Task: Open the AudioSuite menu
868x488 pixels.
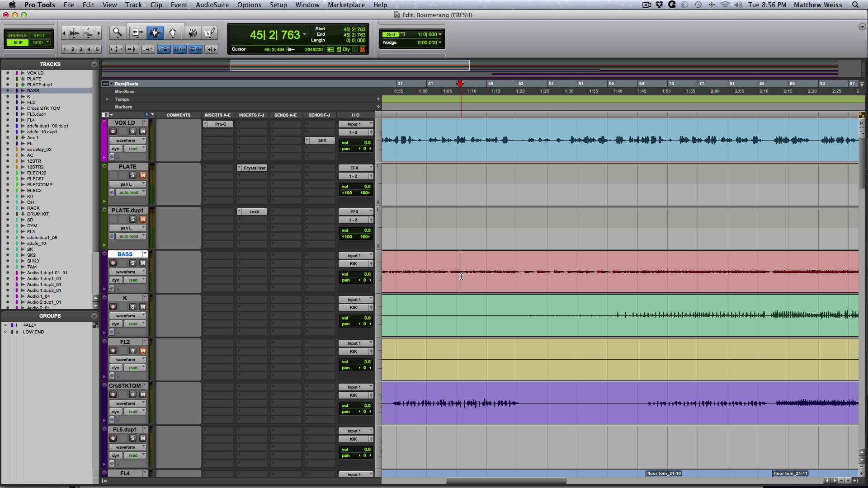Action: point(212,5)
